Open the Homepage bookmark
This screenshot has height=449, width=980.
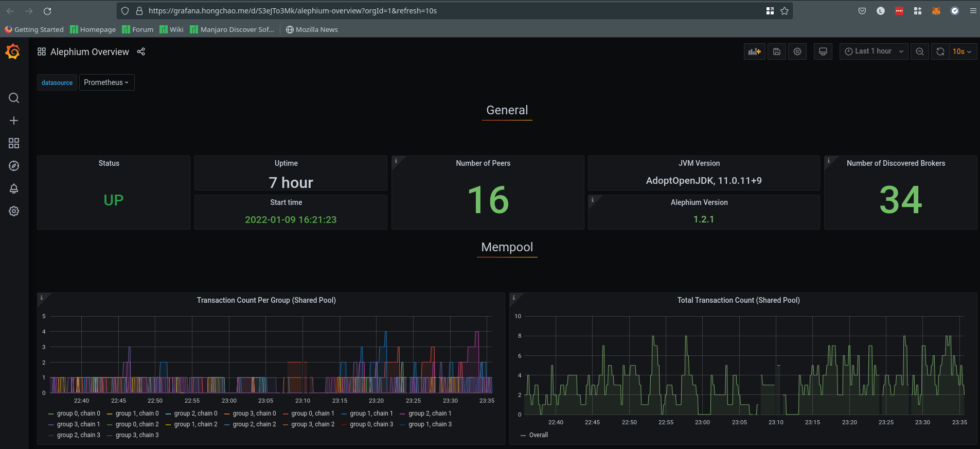click(93, 29)
